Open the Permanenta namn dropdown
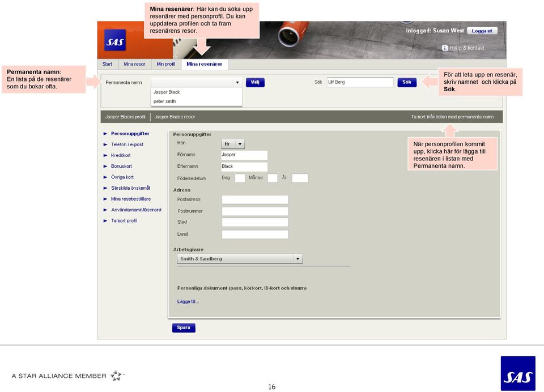This screenshot has height=392, width=544. (x=196, y=82)
